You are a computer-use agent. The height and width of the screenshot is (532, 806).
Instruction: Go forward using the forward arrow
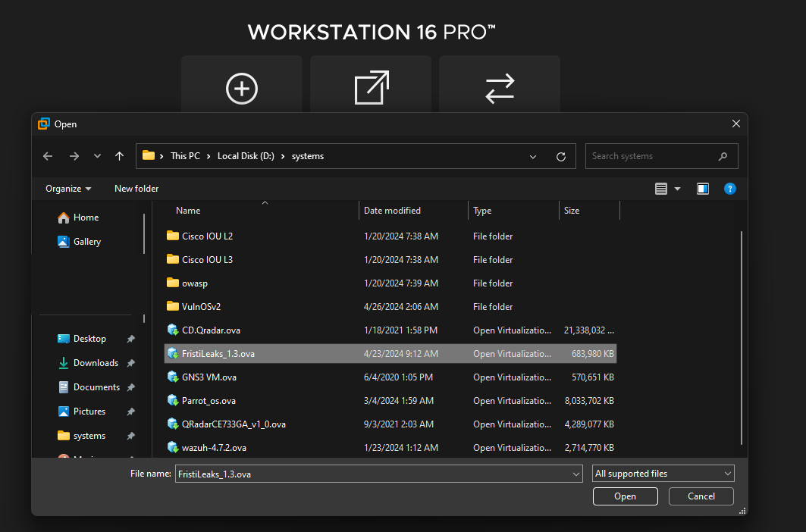pyautogui.click(x=74, y=156)
